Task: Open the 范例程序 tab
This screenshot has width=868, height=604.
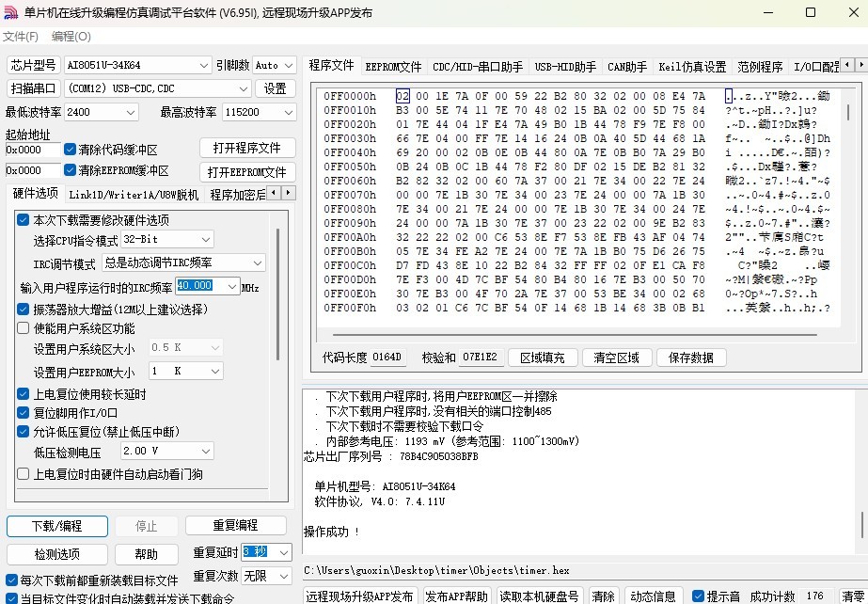Action: (760, 67)
